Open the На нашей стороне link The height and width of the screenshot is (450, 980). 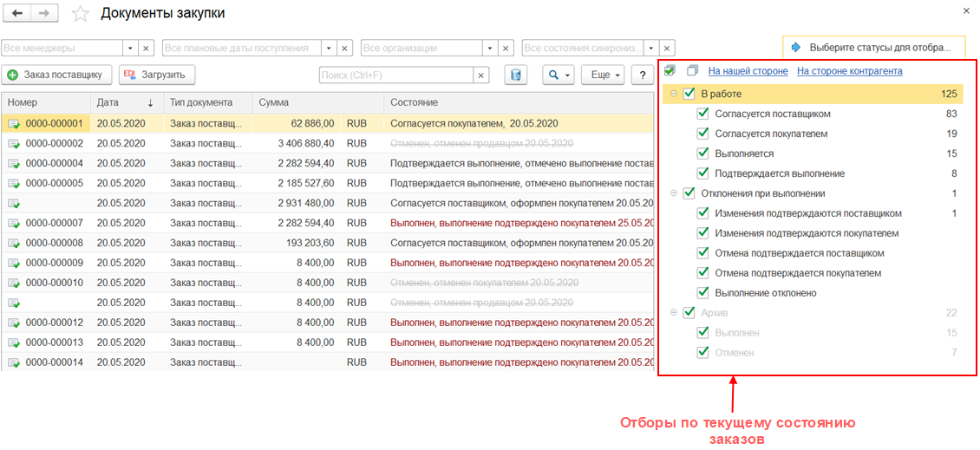coord(748,71)
